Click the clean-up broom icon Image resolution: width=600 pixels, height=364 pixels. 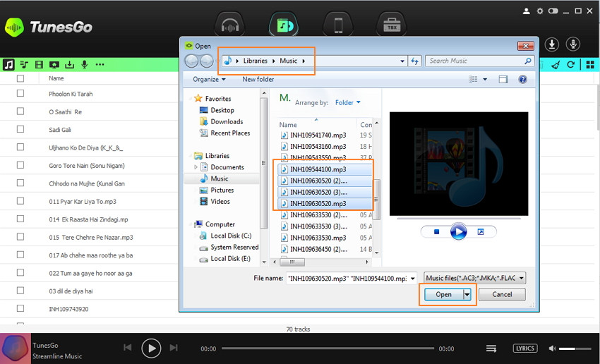(556, 65)
